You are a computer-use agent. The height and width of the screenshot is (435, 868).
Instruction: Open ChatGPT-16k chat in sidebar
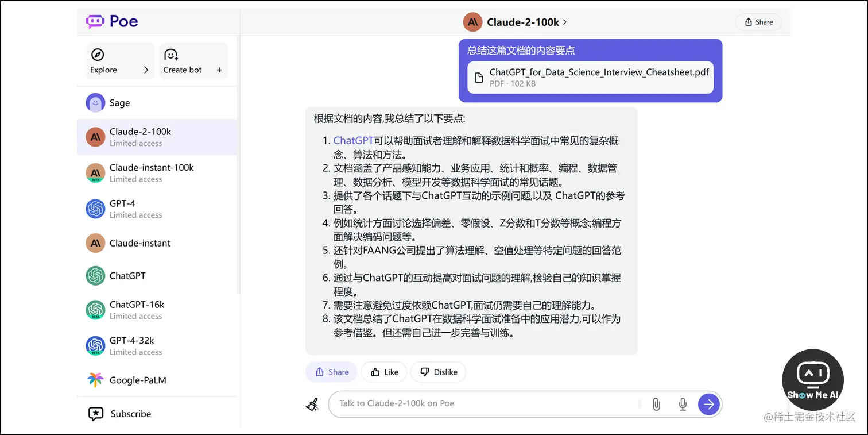[x=157, y=310]
